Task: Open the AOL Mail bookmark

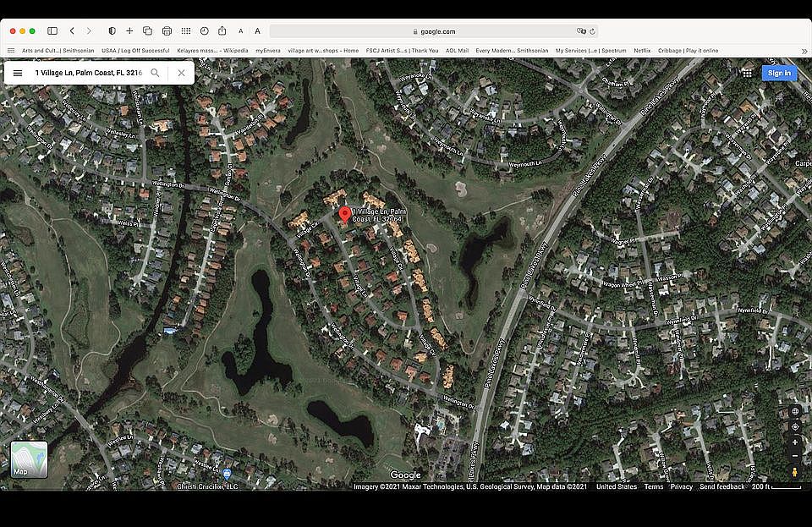Action: (457, 51)
